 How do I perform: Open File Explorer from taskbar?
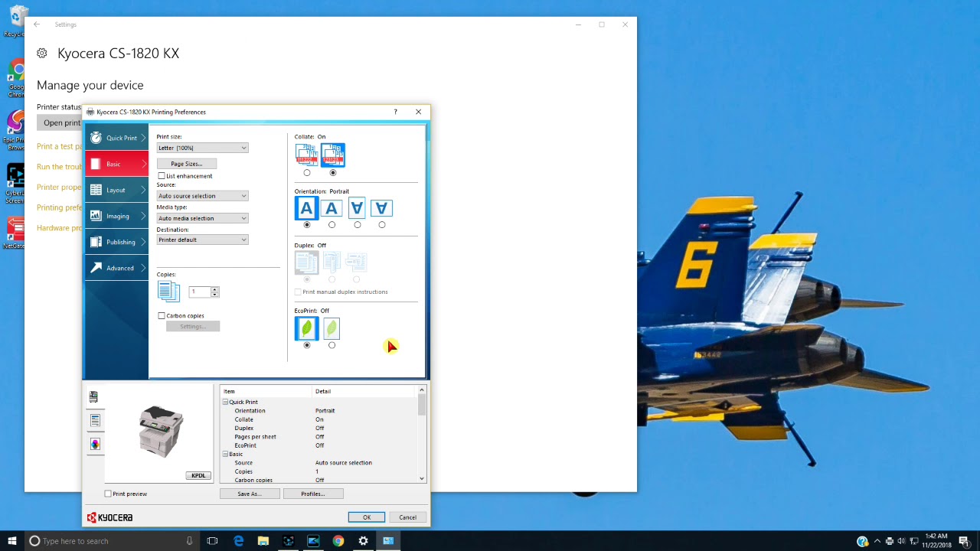[x=263, y=541]
